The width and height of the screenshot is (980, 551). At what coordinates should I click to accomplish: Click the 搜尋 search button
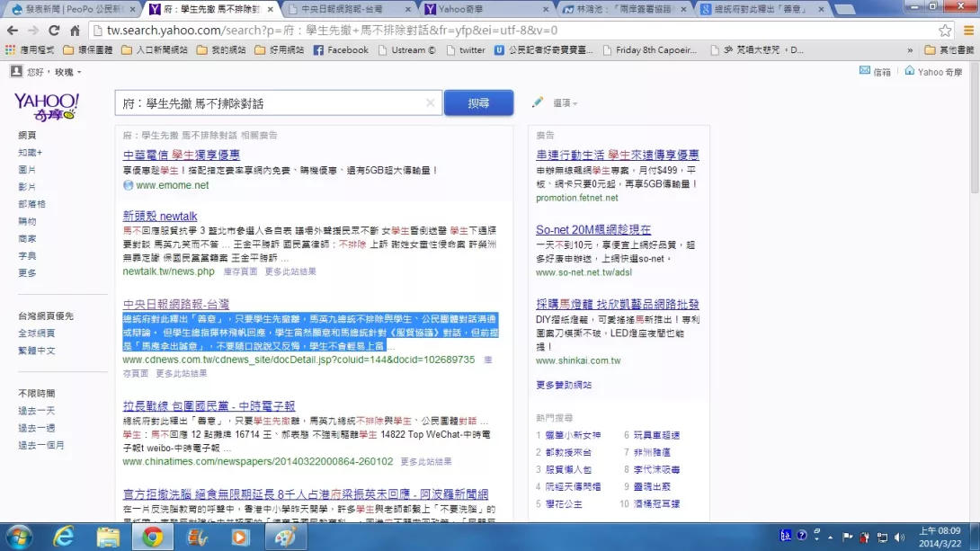(x=478, y=103)
